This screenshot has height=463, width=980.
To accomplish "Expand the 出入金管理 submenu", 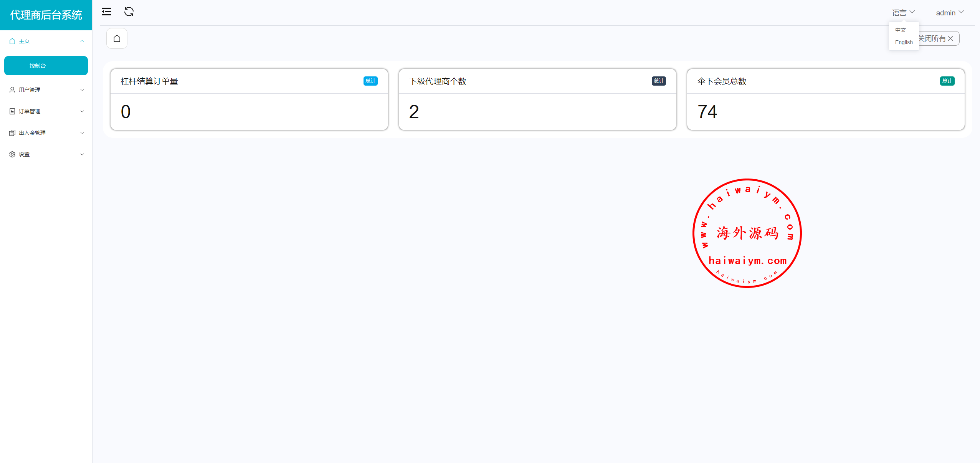I will 82,133.
